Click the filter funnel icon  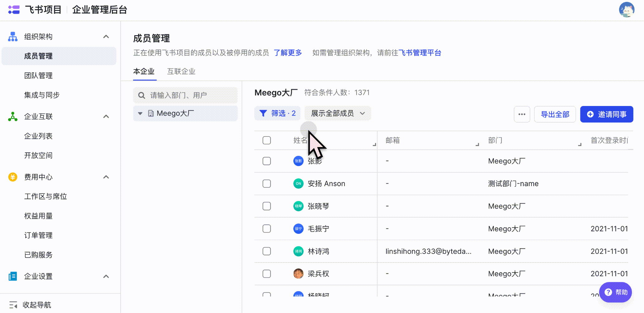pyautogui.click(x=263, y=113)
